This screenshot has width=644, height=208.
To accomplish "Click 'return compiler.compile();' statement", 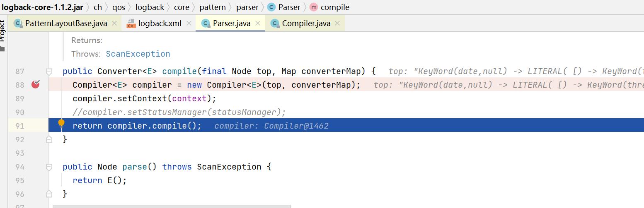I will coord(137,126).
